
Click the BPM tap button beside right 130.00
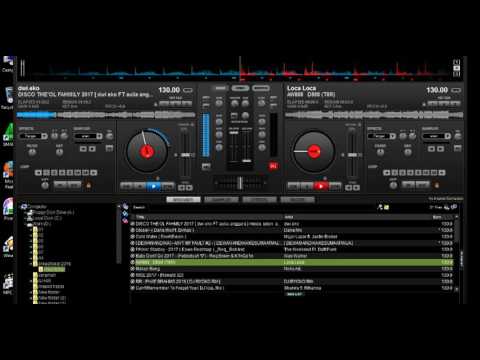pos(456,90)
